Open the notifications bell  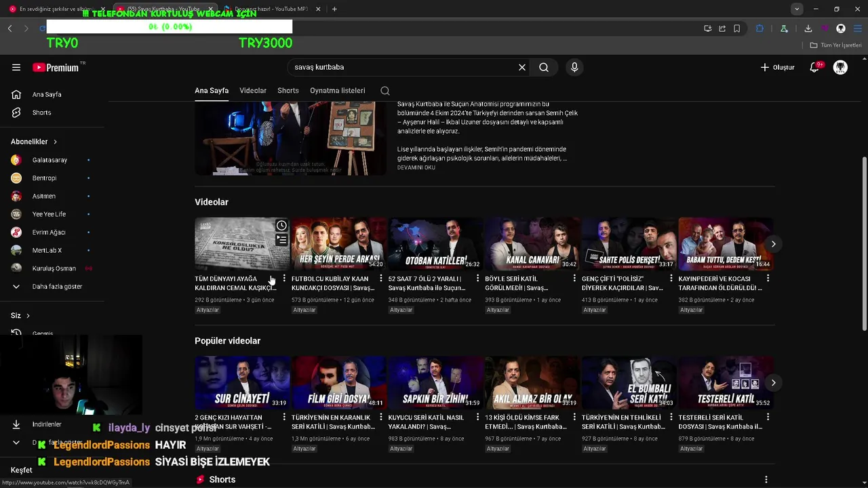tap(814, 67)
